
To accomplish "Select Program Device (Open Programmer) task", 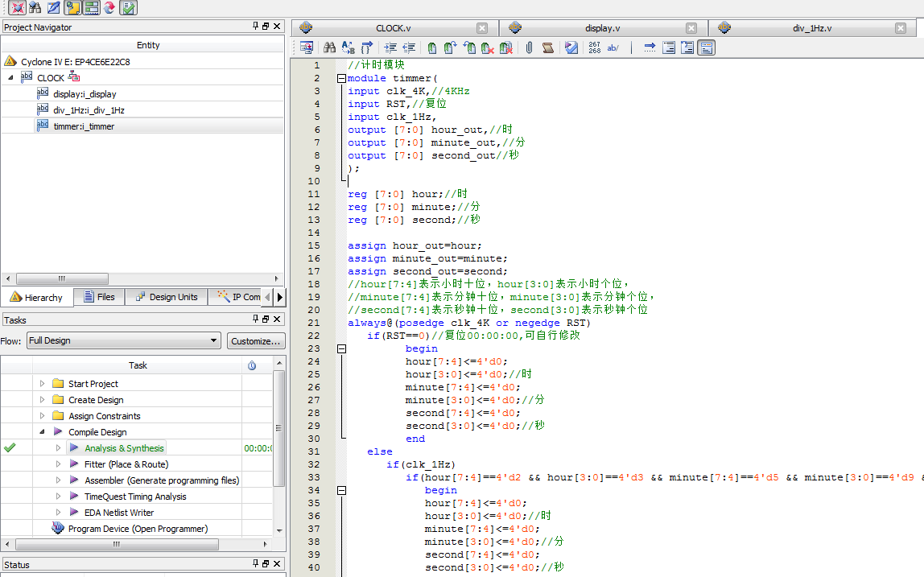I will 138,529.
